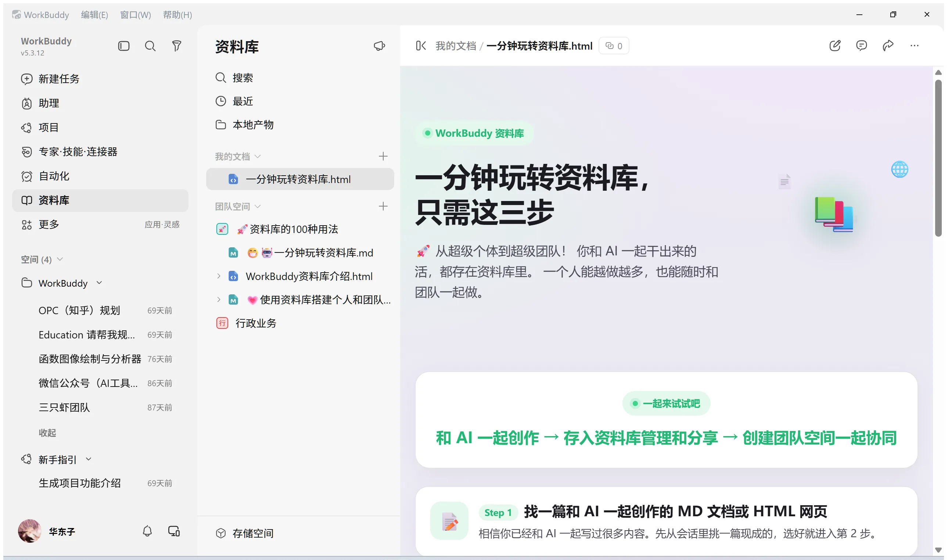948x560 pixels.
Task: Click the 应用·灵感 label
Action: [x=162, y=225]
